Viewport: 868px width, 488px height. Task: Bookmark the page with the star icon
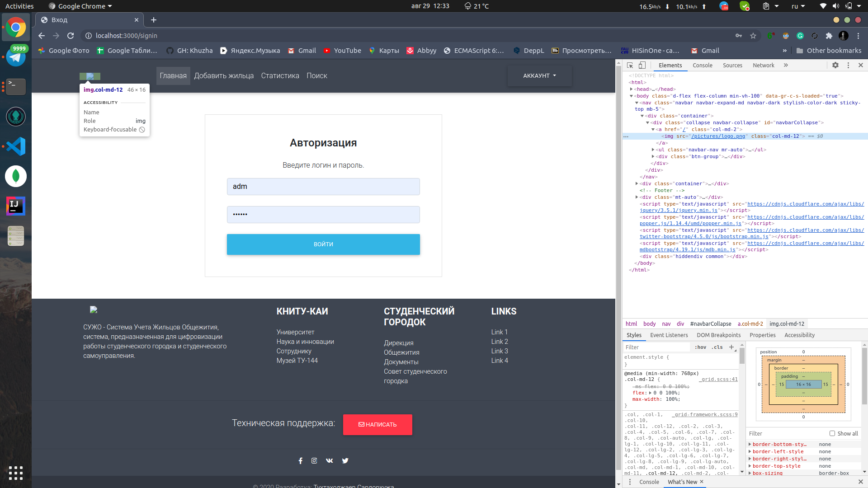click(x=753, y=36)
